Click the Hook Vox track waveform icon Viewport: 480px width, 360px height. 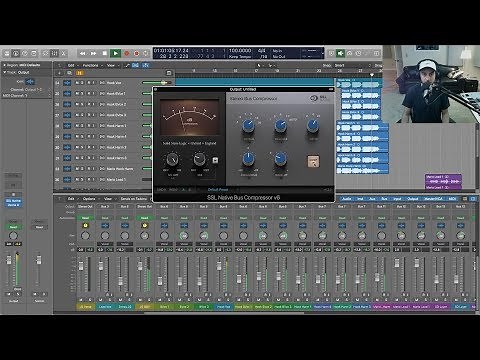[67, 83]
